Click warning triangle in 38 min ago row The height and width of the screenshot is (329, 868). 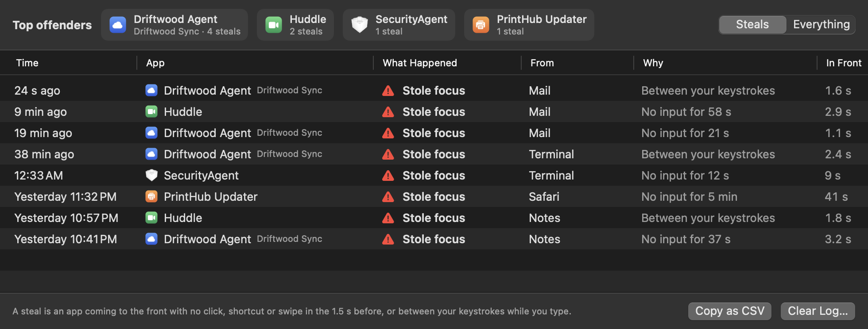[388, 154]
